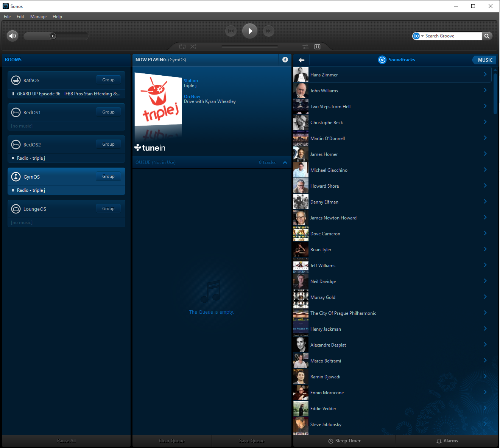Viewport: 500px width, 448px height.
Task: Open the Manage menu
Action: tap(38, 17)
